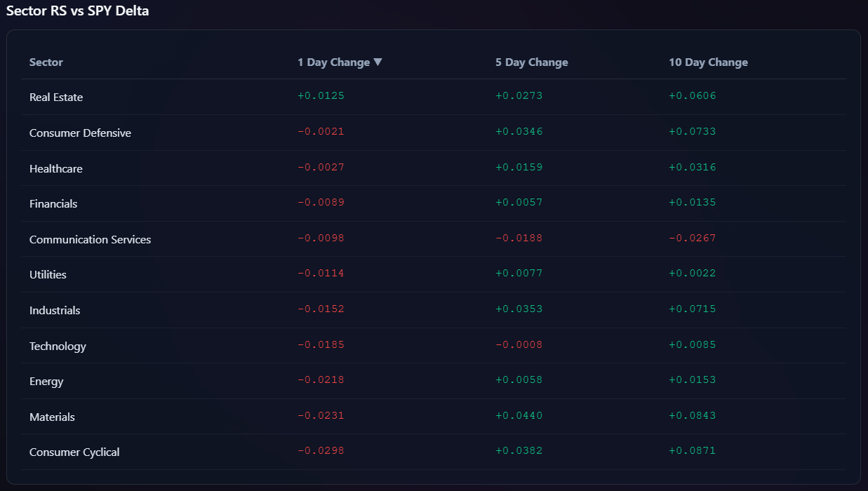Open the Healthcare sector row
The height and width of the screenshot is (491, 868).
click(x=56, y=169)
